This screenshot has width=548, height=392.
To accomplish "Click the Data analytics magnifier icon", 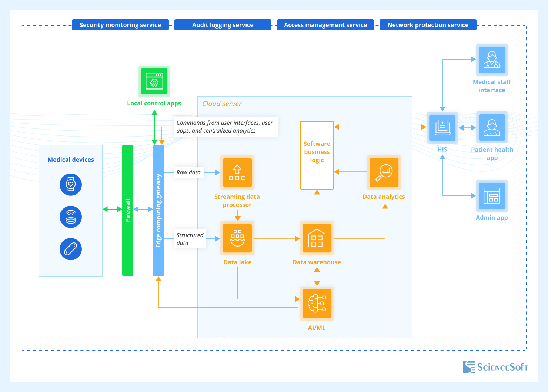I will click(384, 172).
